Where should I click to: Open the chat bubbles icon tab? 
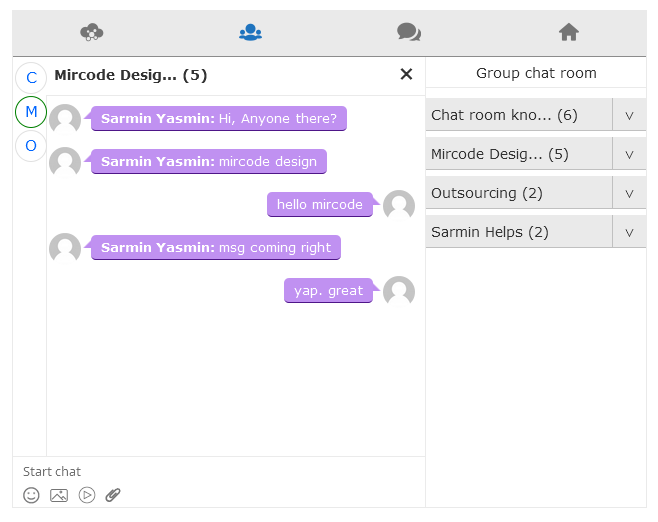point(409,32)
